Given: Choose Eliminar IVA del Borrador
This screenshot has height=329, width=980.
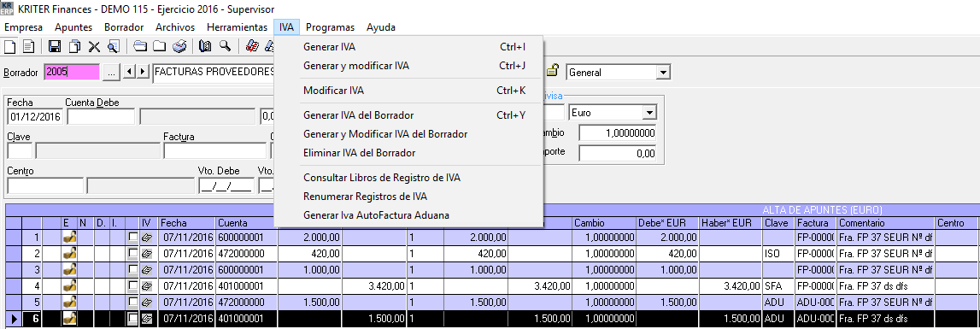Looking at the screenshot, I should click(x=408, y=153).
